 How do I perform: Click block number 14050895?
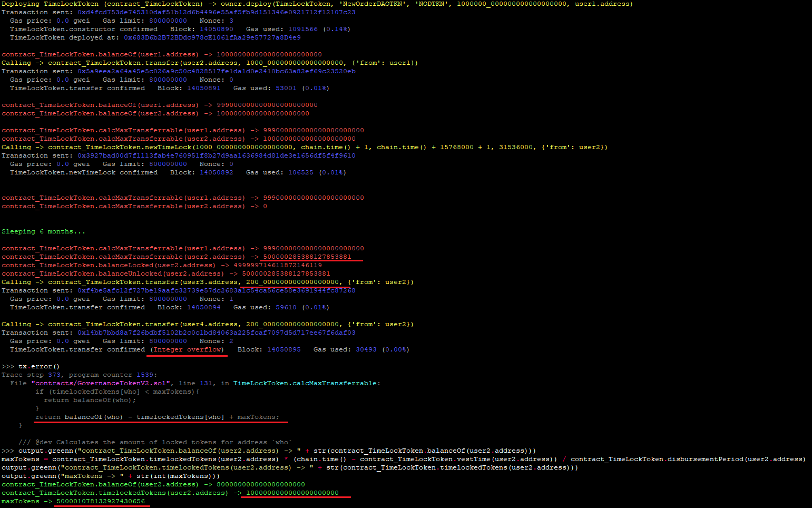[x=284, y=349]
